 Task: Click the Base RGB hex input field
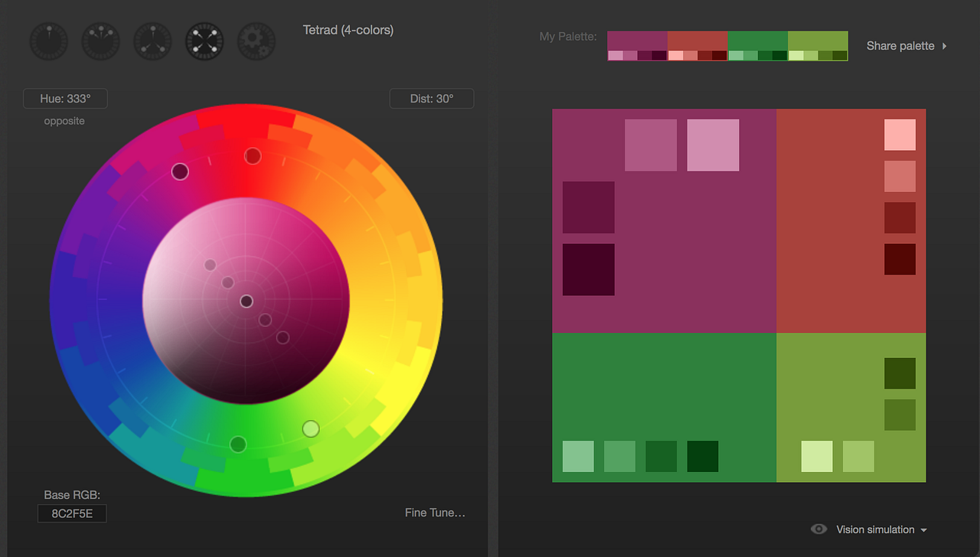point(71,513)
